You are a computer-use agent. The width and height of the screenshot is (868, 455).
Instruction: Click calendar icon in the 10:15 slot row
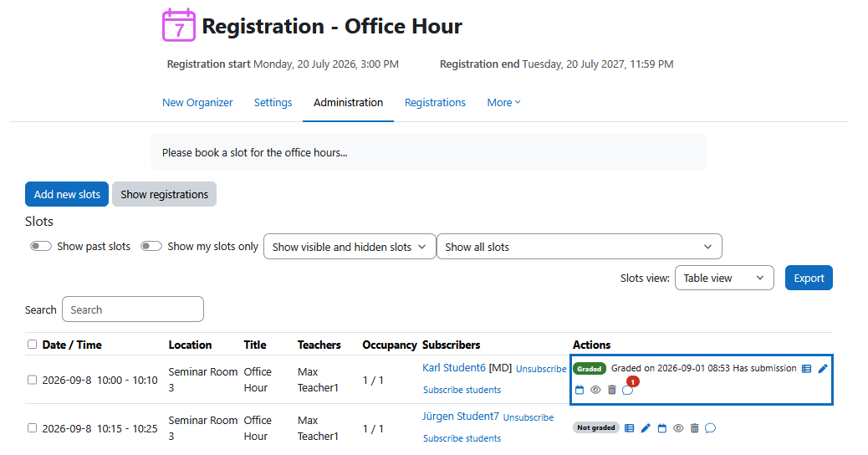662,428
